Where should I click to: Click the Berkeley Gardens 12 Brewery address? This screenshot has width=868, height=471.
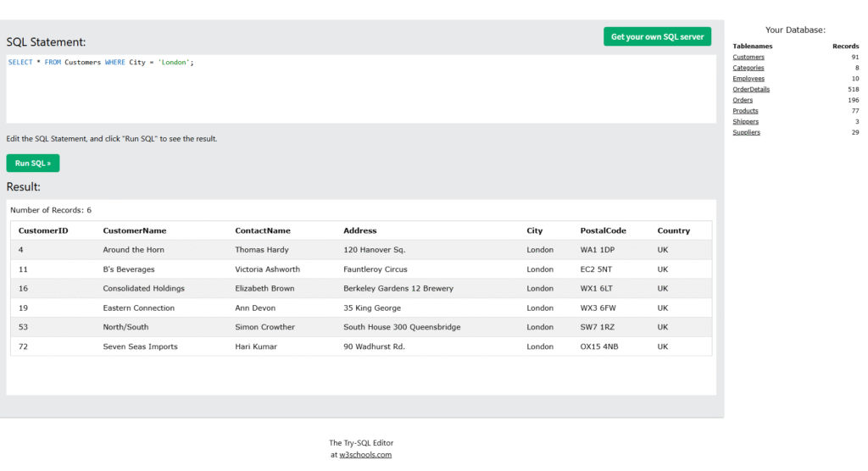click(398, 289)
